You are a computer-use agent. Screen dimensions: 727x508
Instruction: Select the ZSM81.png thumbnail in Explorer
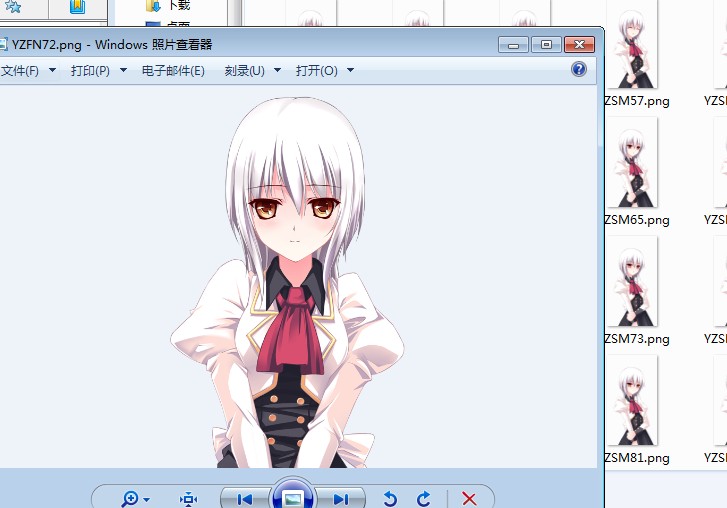click(x=631, y=401)
